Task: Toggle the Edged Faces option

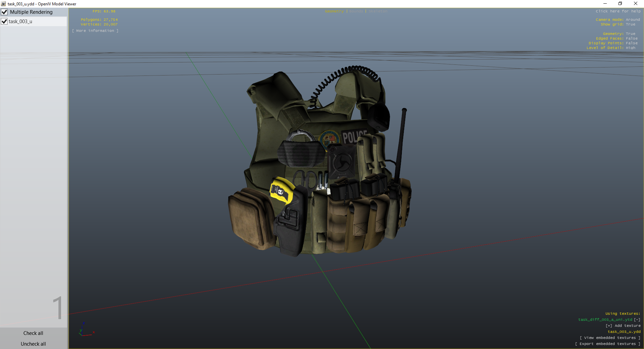Action: pos(632,39)
